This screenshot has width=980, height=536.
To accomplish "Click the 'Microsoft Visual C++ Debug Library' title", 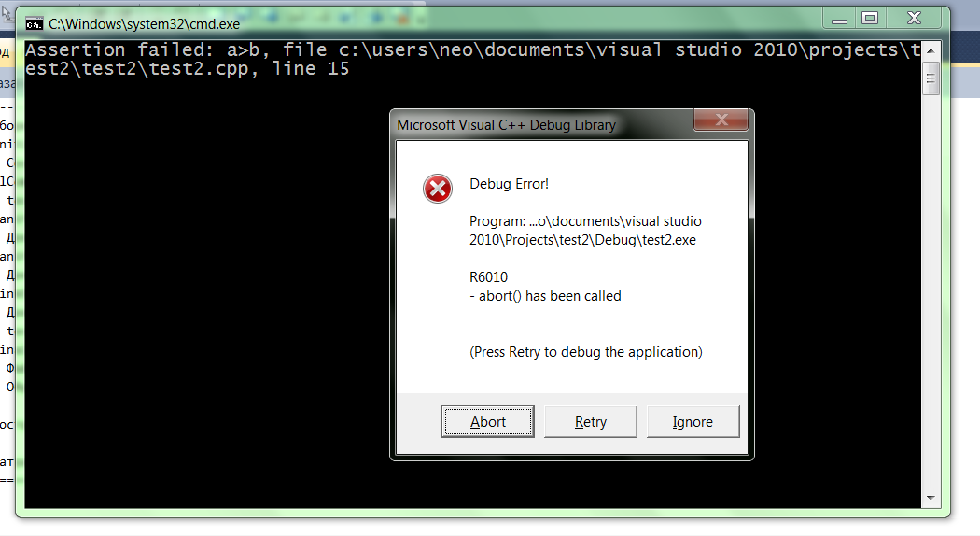I will click(x=506, y=125).
